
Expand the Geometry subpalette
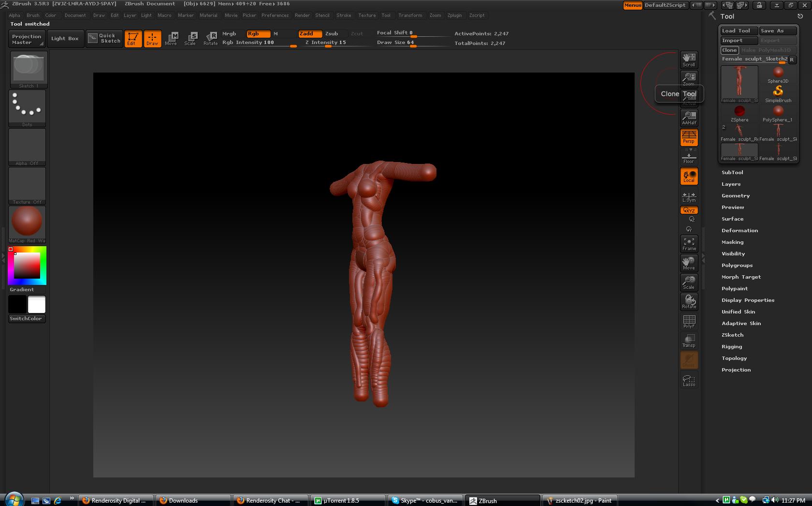[736, 195]
